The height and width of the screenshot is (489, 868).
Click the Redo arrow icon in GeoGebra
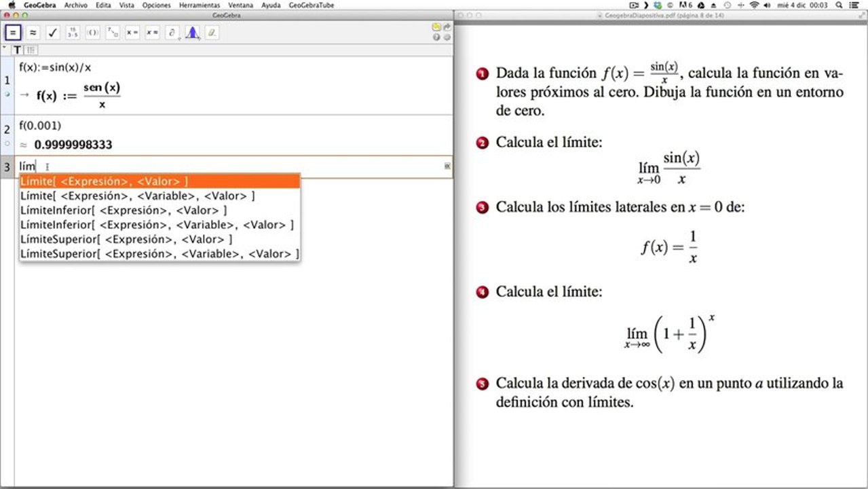tap(447, 27)
